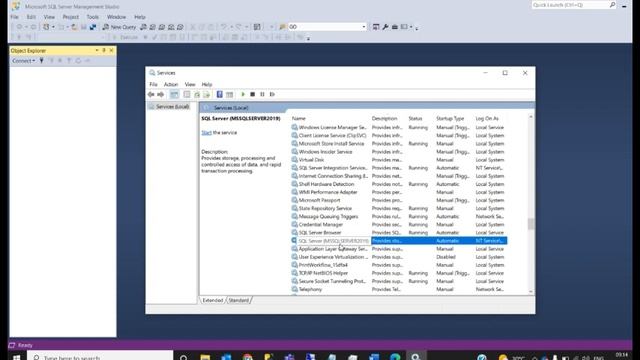This screenshot has width=640, height=360.
Task: Pause the service from Services toolbar
Action: coord(262,94)
